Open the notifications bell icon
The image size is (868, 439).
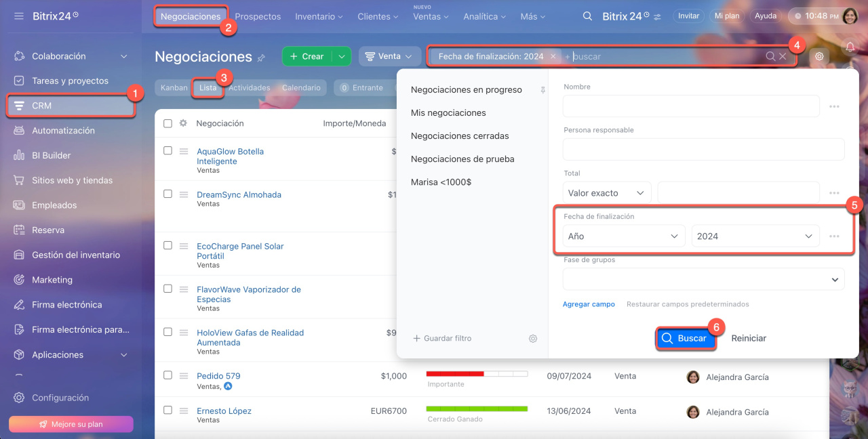pos(850,47)
